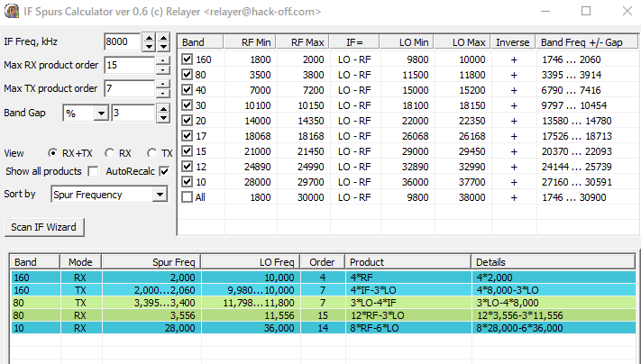Enable Show all products checkbox

click(x=92, y=171)
